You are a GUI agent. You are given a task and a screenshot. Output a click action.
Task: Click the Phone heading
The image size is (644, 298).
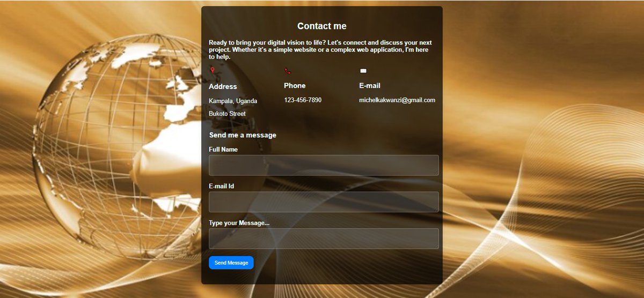pyautogui.click(x=295, y=86)
